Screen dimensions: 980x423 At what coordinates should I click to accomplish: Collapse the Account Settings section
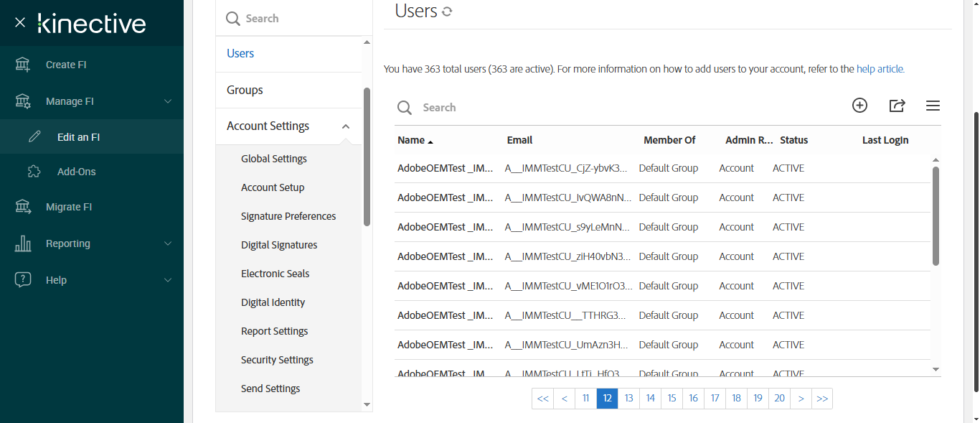tap(346, 126)
